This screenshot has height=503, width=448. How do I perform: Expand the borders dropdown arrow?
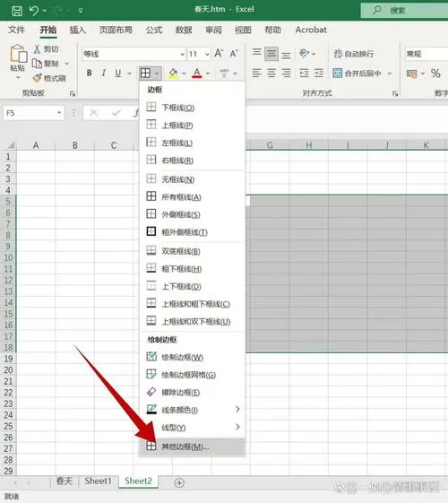tap(157, 74)
